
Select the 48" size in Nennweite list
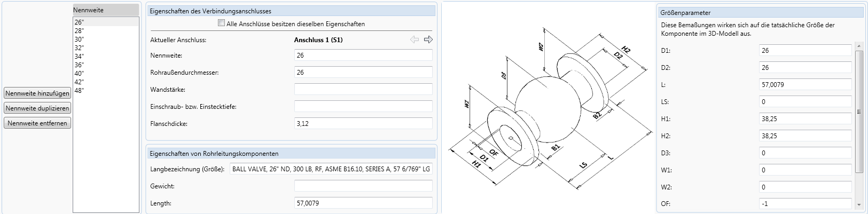pyautogui.click(x=106, y=90)
